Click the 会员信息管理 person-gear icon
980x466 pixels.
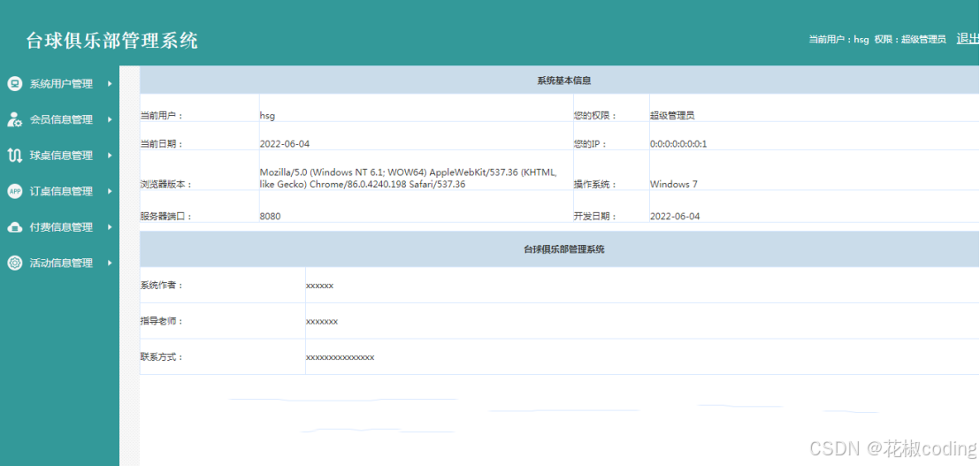click(x=14, y=119)
